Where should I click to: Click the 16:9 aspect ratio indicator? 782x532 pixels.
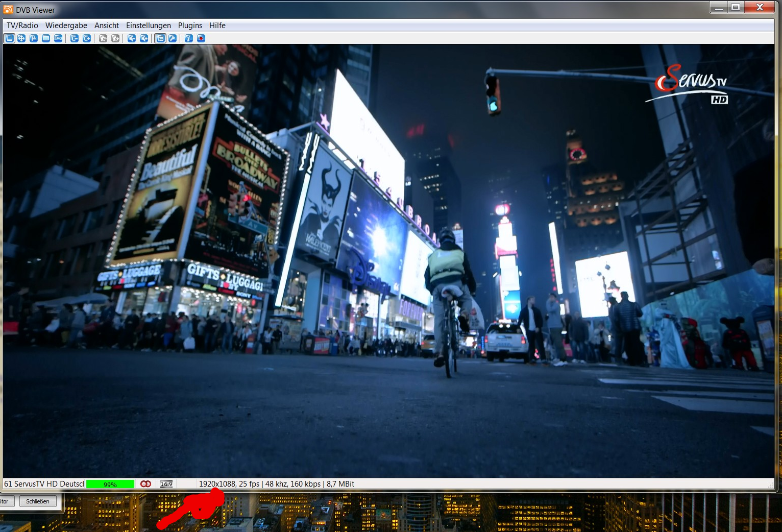[166, 484]
